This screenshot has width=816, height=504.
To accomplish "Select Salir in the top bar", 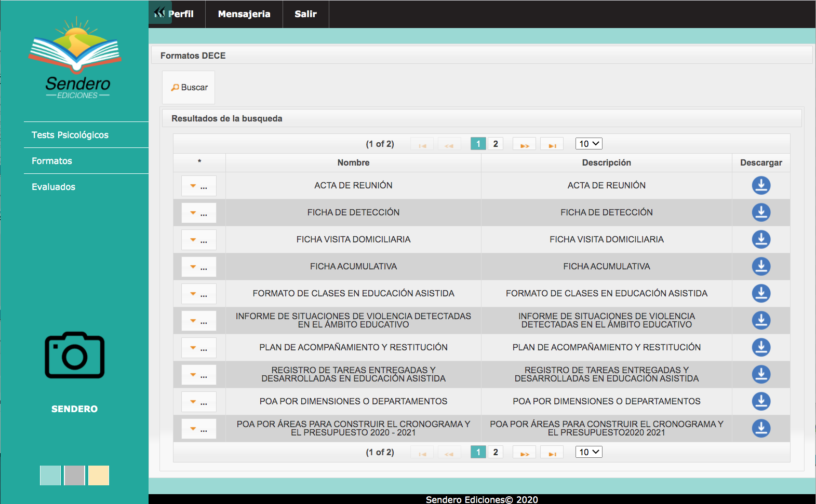I will [x=305, y=14].
